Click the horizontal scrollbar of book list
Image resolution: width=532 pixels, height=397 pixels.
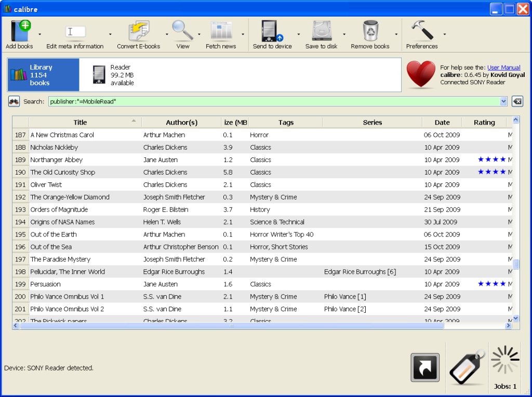[231, 326]
